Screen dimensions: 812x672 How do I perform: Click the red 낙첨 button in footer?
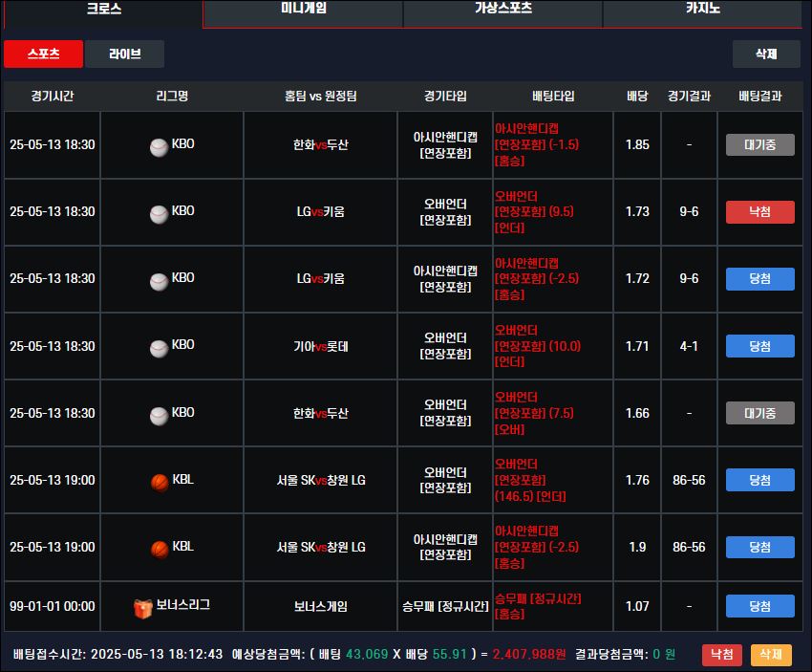pyautogui.click(x=722, y=655)
